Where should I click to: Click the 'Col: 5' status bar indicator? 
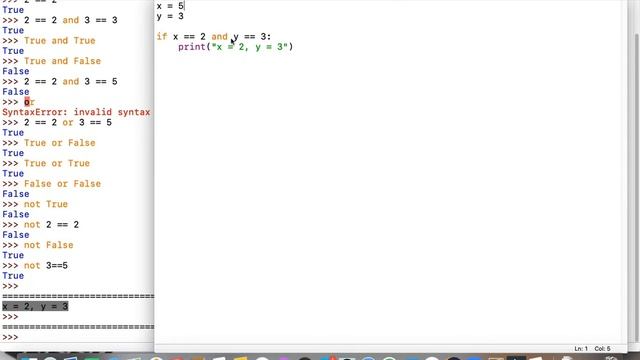[x=602, y=349]
